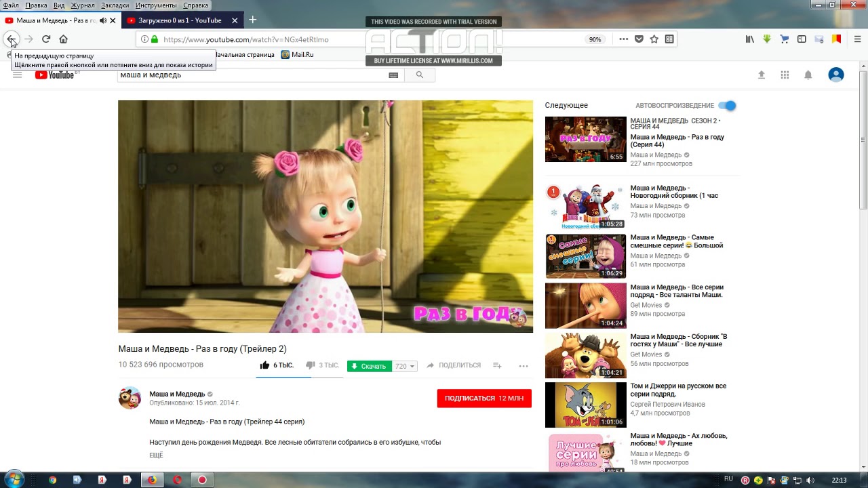Open the Инструменты menu
868x488 pixels.
[x=156, y=5]
